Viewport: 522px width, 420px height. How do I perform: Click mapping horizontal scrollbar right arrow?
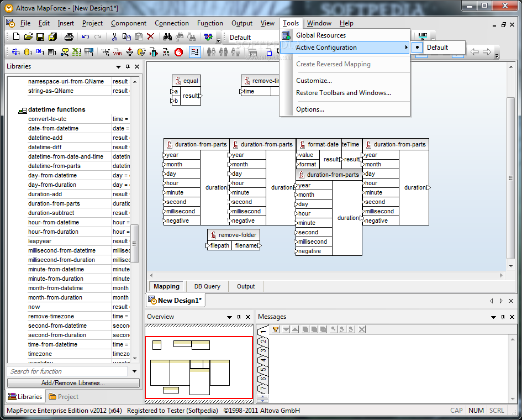(x=502, y=275)
